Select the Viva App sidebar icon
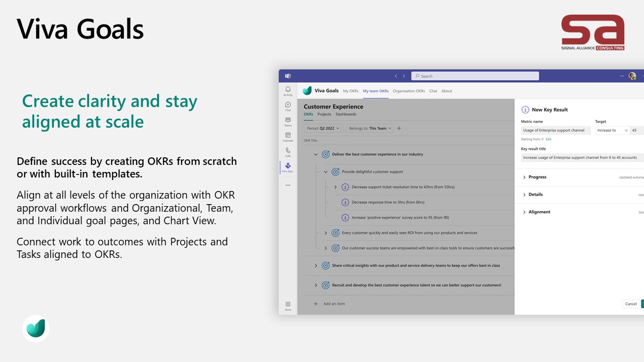Screen dimensions: 644x362 (288, 167)
